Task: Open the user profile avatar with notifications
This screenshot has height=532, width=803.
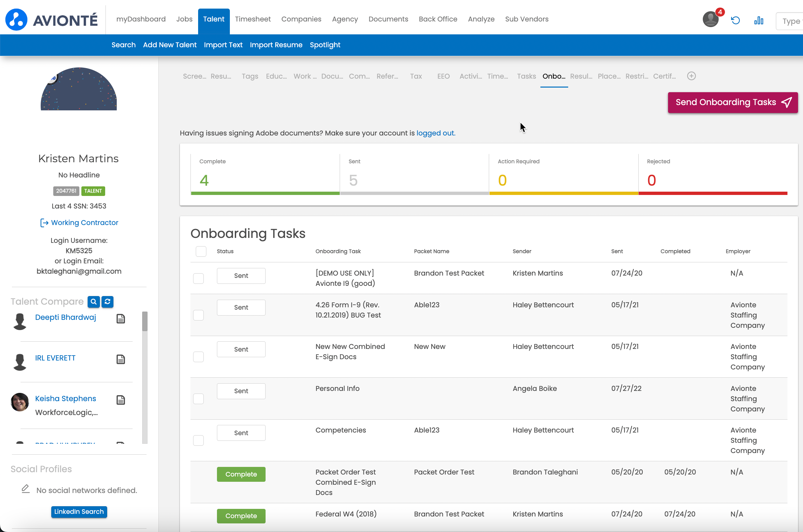Action: [711, 19]
